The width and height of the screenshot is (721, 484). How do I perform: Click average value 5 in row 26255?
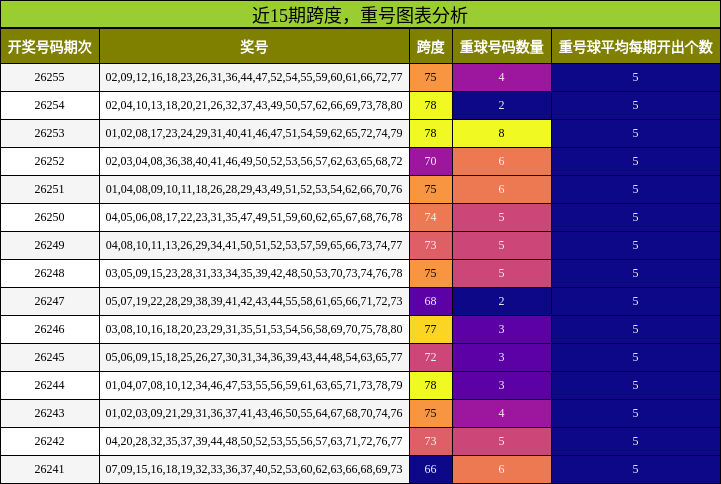636,77
